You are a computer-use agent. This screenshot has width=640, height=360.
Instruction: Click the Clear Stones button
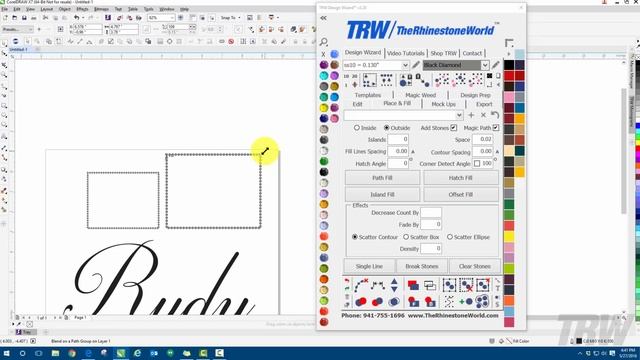474,266
